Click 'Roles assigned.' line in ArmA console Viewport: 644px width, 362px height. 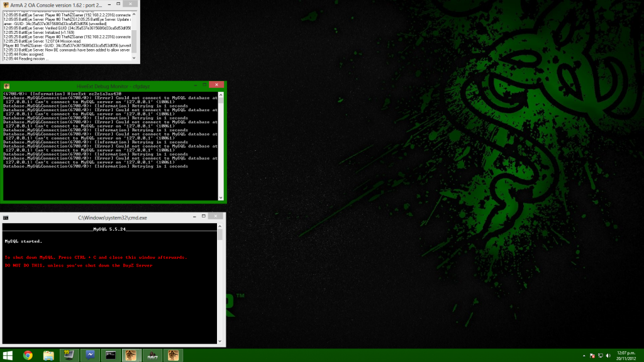click(24, 54)
